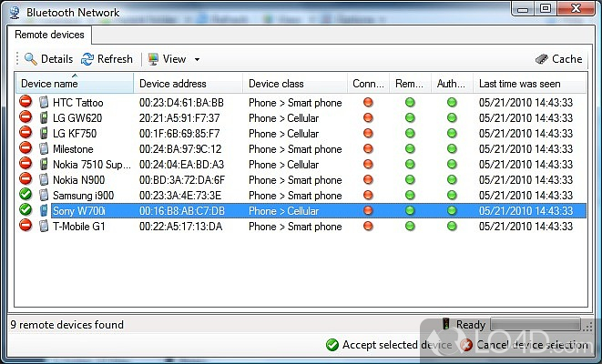602x364 pixels.
Task: Click address 00:BD:3A:72:DA:6F
Action: point(182,180)
